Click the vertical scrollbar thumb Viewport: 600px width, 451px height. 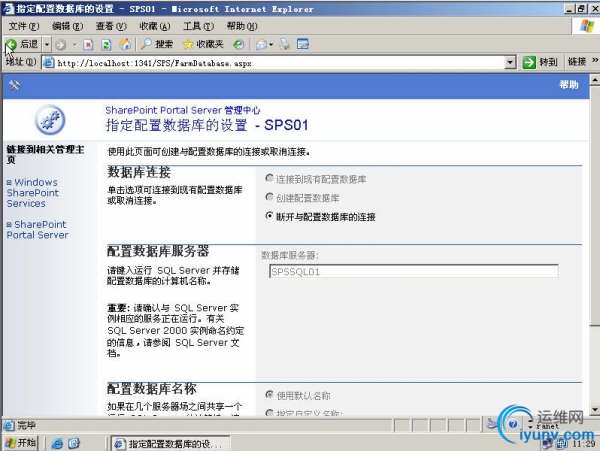click(x=595, y=206)
